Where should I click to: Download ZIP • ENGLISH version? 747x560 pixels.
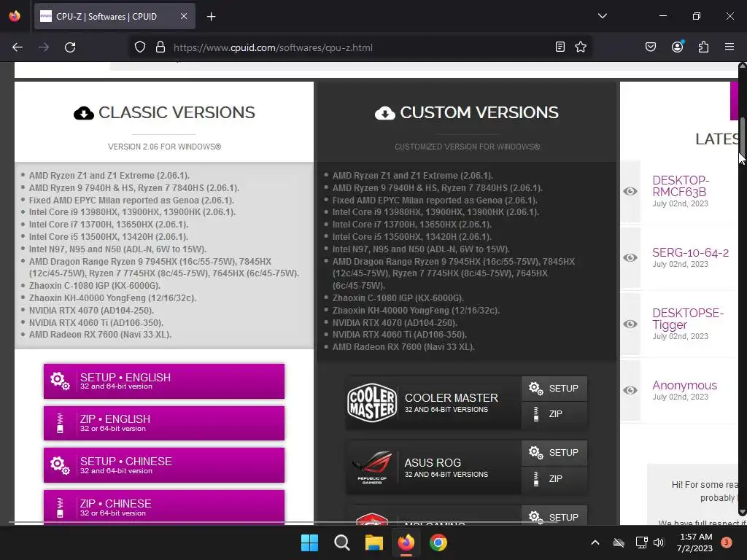164,424
